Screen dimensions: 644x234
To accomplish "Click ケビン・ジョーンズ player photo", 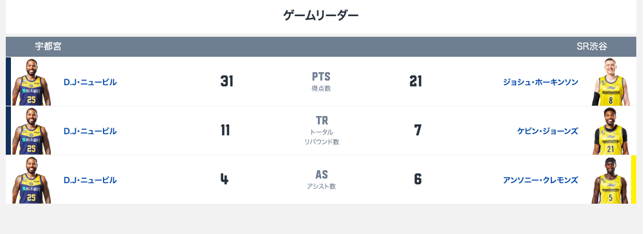I will [611, 131].
